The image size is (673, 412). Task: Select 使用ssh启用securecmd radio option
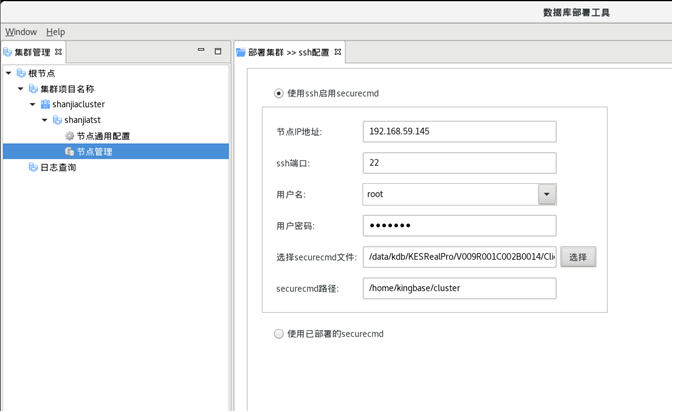[x=279, y=94]
